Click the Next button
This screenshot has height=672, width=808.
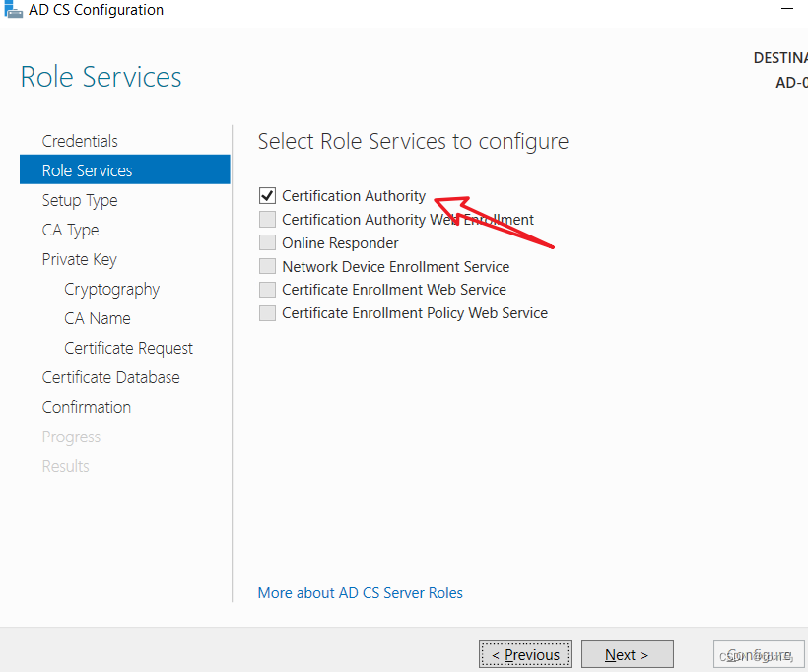627,654
